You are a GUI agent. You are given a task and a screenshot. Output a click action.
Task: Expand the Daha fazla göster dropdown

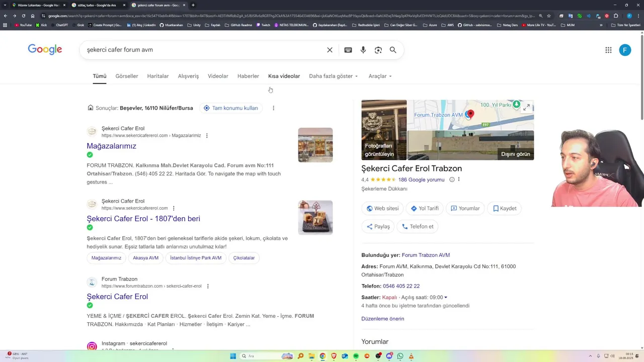tap(333, 76)
